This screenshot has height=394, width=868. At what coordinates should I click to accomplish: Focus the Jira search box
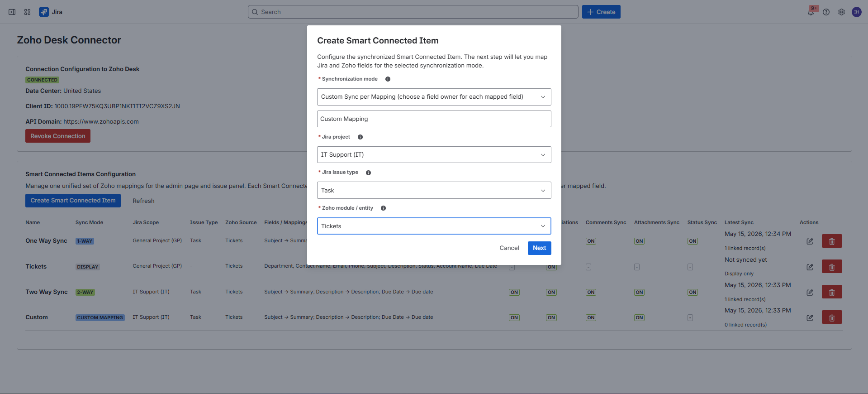413,12
